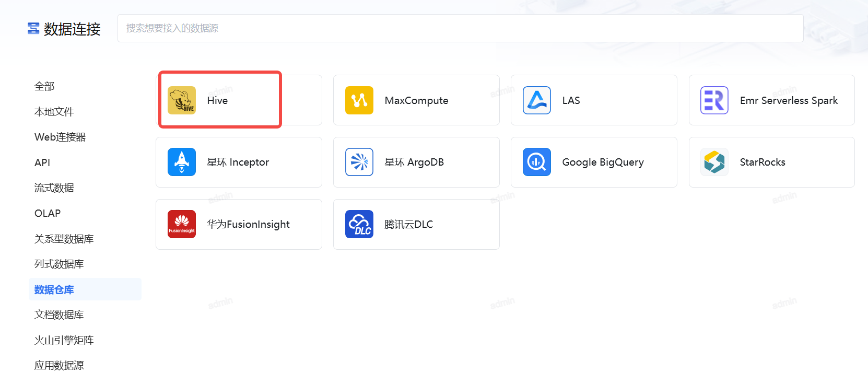Pick the Google BigQuery label
This screenshot has width=868, height=384.
(x=603, y=162)
